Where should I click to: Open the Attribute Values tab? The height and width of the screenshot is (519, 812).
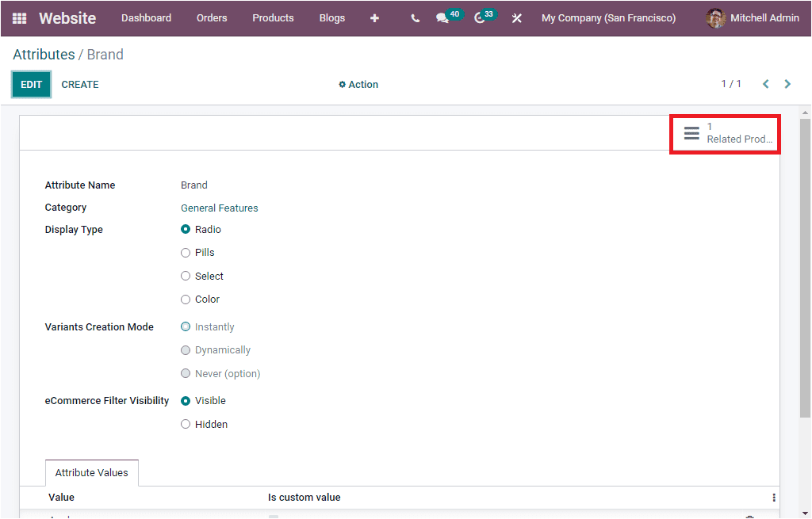91,472
